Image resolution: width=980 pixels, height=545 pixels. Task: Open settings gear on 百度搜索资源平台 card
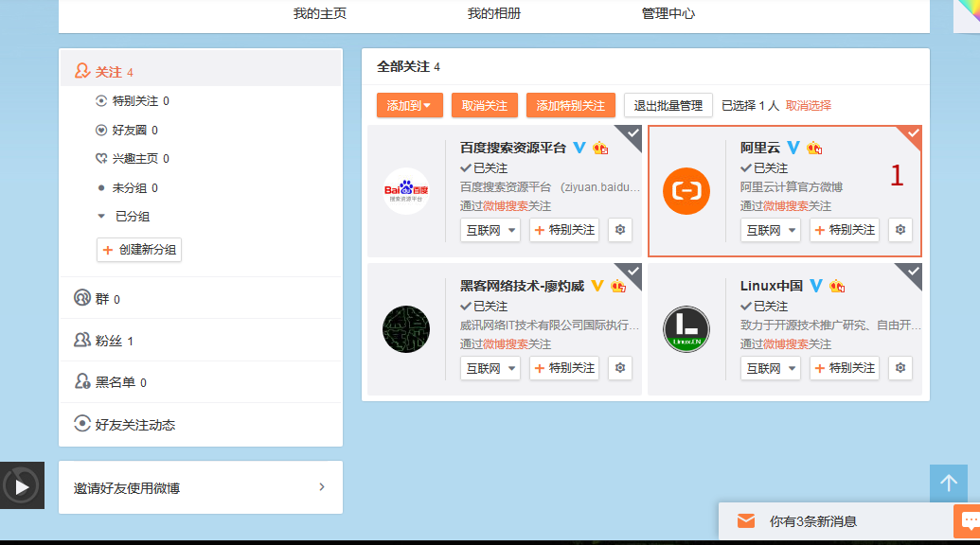[x=620, y=230]
